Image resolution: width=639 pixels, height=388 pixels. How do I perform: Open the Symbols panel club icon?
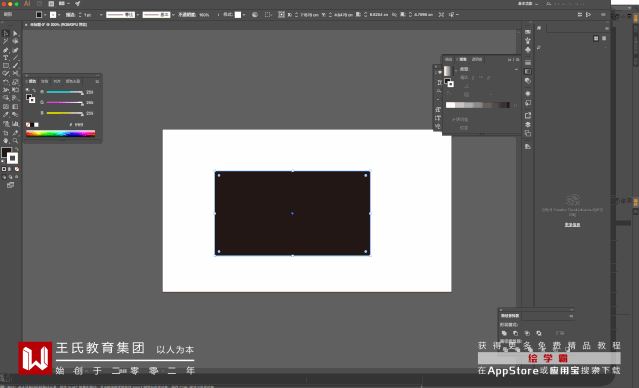click(x=528, y=50)
